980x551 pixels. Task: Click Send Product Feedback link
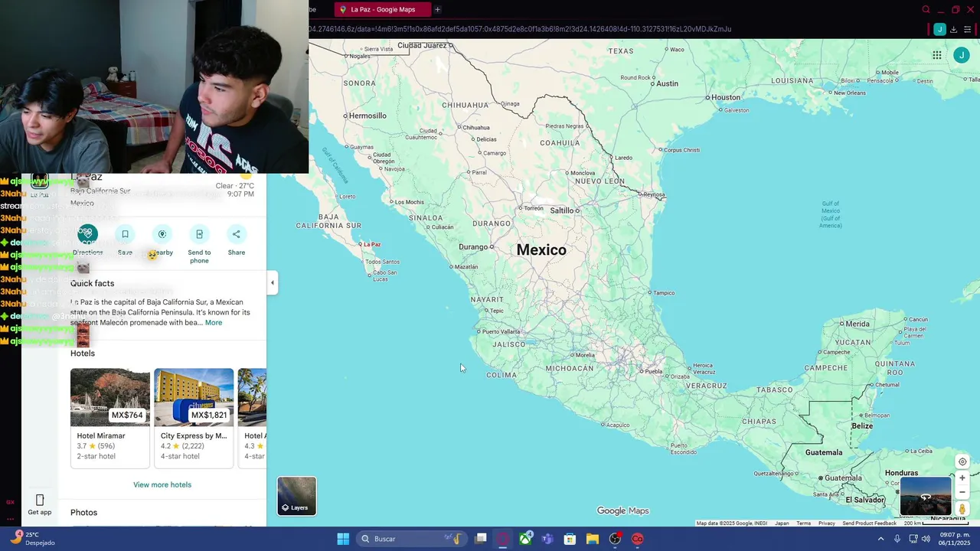(868, 523)
